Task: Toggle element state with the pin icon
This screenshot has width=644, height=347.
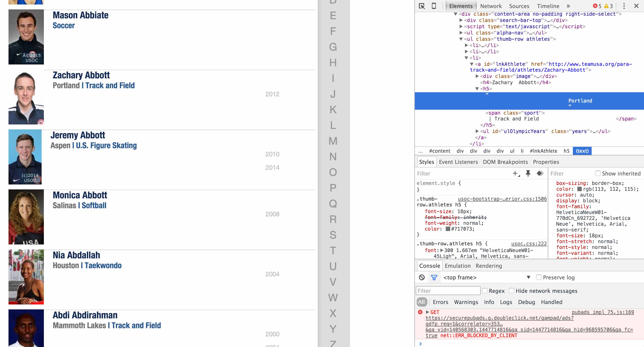Action: point(528,173)
